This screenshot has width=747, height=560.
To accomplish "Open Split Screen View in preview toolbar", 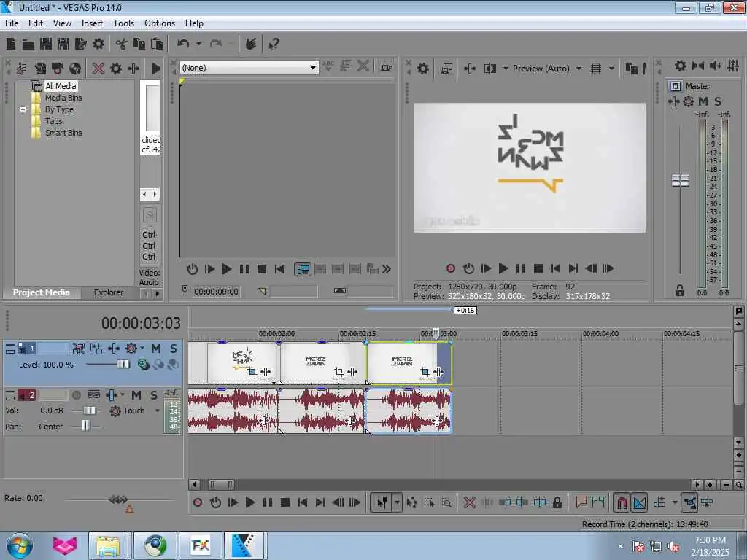I will tap(489, 69).
